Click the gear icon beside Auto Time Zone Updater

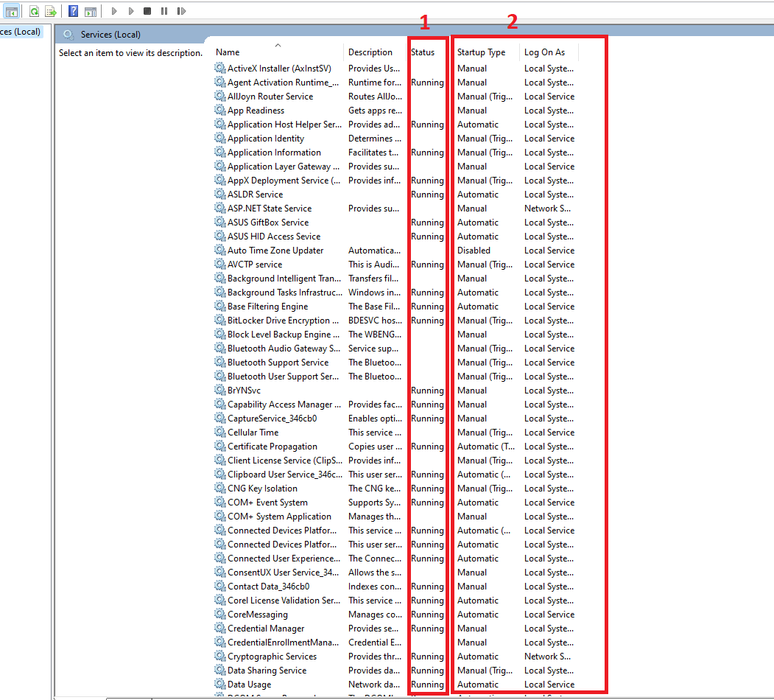(x=219, y=250)
